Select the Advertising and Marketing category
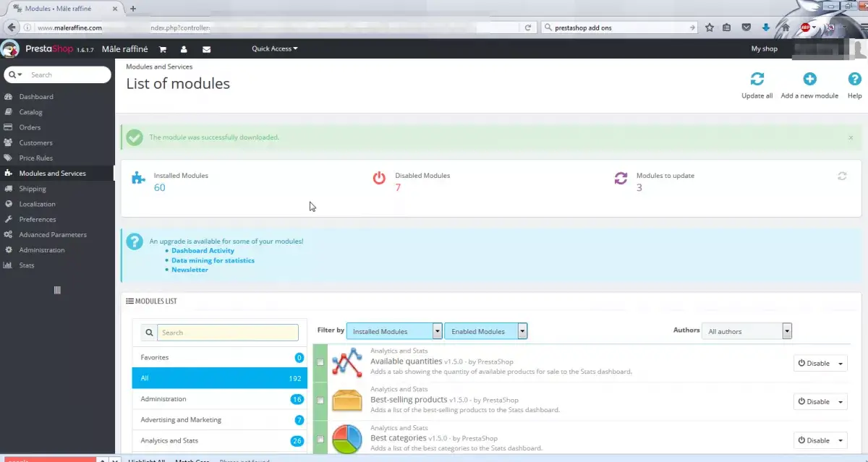Screen dimensions: 868x462 220,419
